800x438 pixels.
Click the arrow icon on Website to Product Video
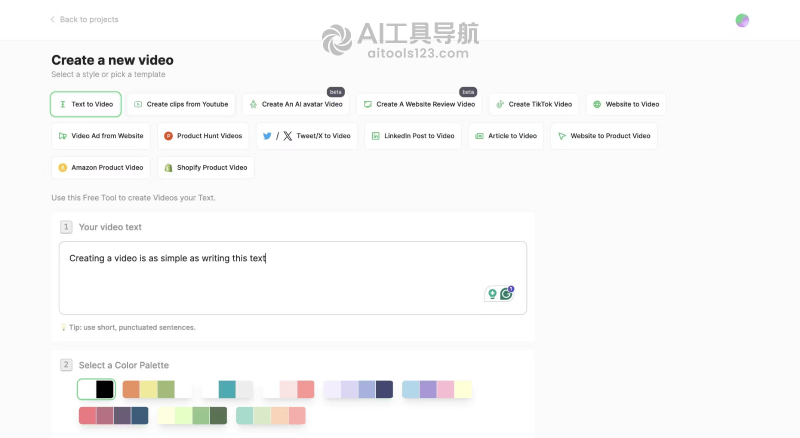click(562, 136)
